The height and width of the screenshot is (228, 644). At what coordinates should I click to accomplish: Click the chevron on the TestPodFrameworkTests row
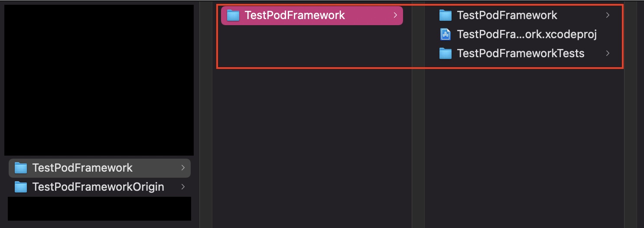tap(608, 53)
